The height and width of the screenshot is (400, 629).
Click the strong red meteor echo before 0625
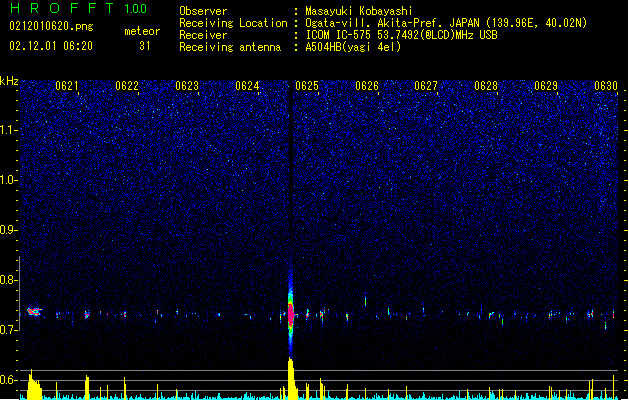point(291,313)
